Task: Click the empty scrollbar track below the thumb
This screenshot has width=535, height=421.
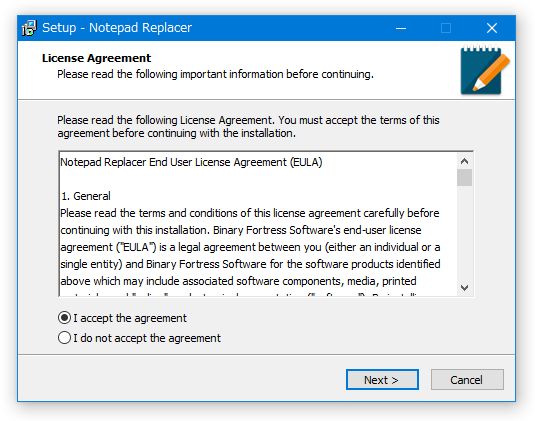Action: point(464,233)
